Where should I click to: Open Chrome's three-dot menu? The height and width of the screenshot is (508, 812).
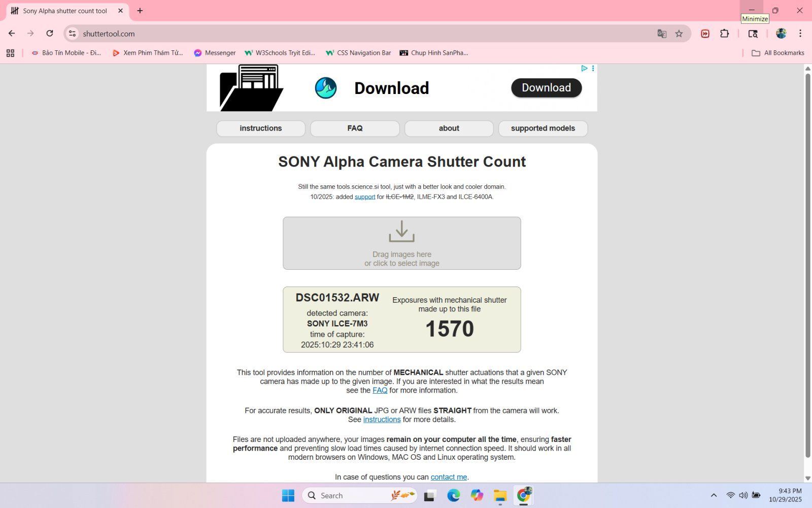800,34
